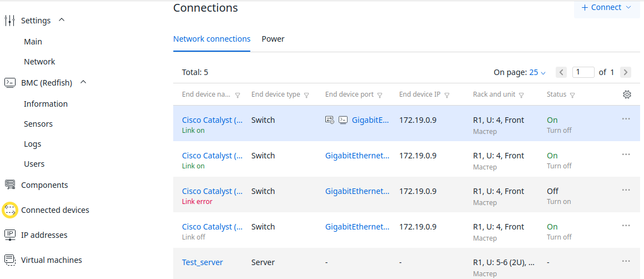The height and width of the screenshot is (279, 644).
Task: Click the filter icon for Status column
Action: click(572, 95)
